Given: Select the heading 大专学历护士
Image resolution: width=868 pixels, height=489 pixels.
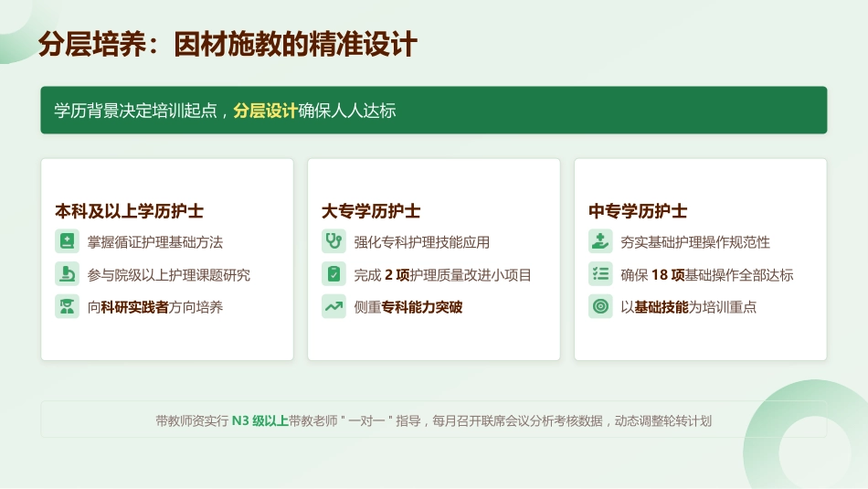Looking at the screenshot, I should [x=371, y=211].
